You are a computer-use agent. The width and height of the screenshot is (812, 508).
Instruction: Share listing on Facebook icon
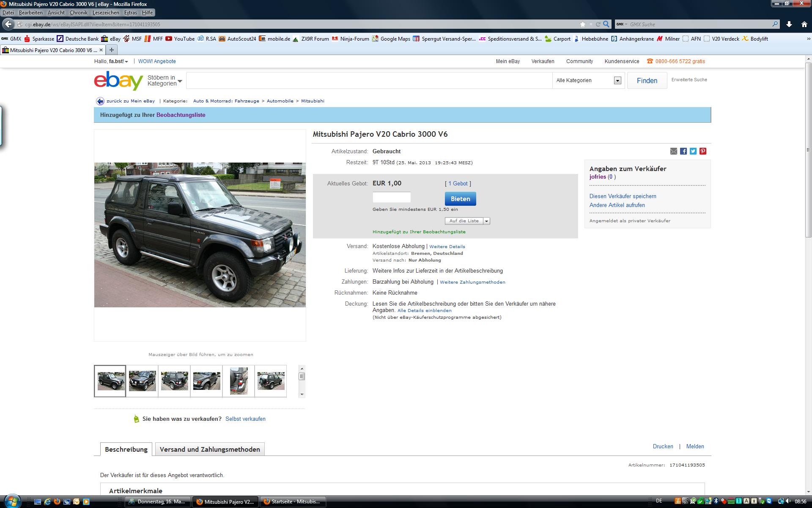pyautogui.click(x=683, y=151)
